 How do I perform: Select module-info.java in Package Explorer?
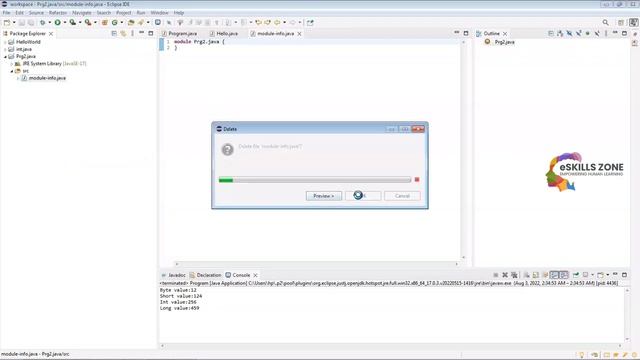(47, 78)
